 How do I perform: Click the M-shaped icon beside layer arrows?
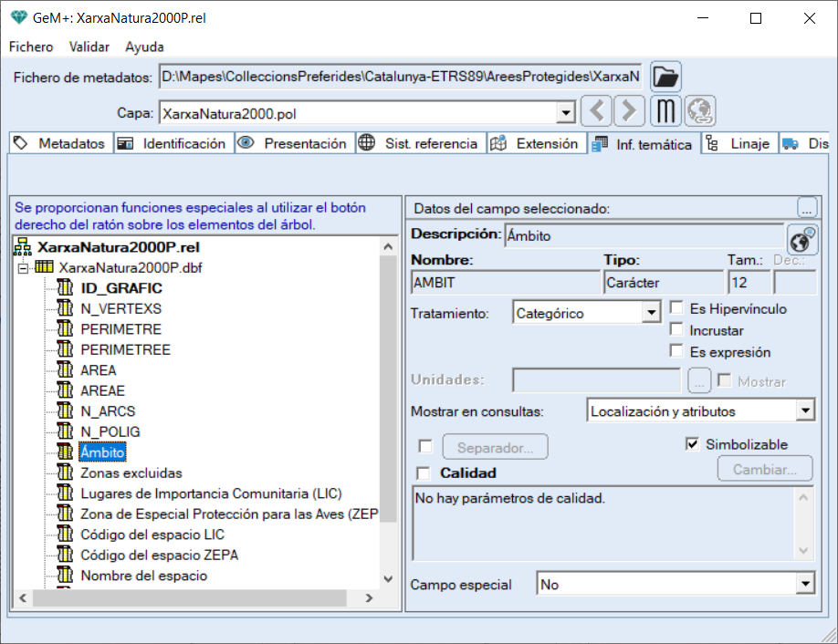[x=666, y=112]
